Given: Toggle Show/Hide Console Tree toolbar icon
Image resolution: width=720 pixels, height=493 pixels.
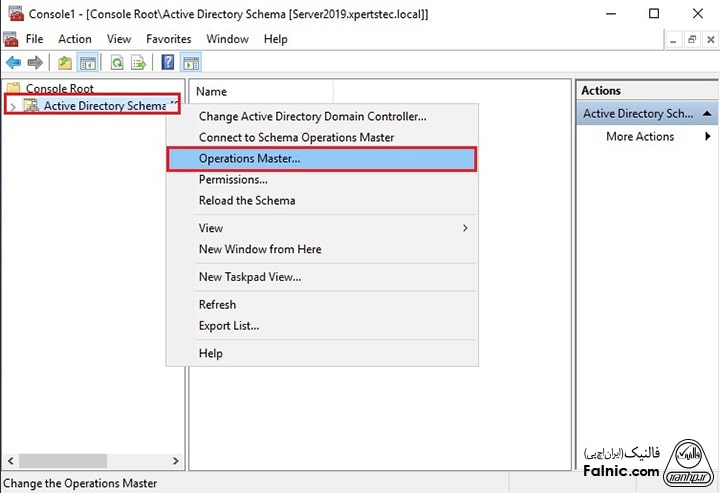Looking at the screenshot, I should (88, 63).
